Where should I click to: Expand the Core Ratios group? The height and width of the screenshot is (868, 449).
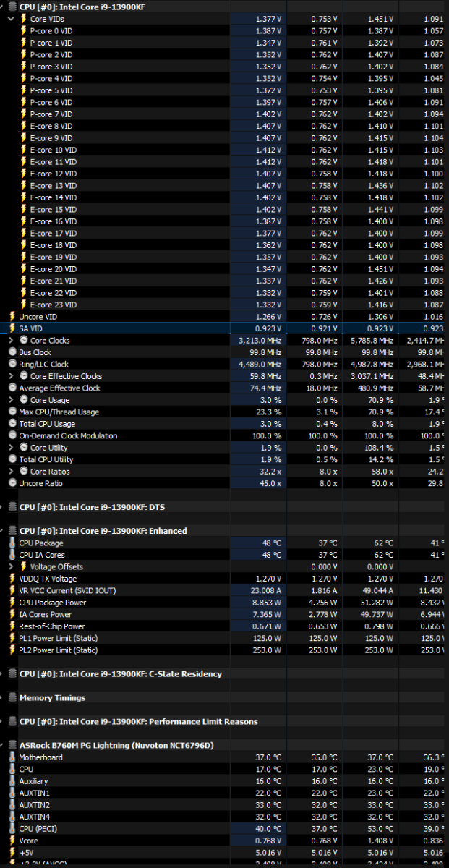tap(11, 472)
